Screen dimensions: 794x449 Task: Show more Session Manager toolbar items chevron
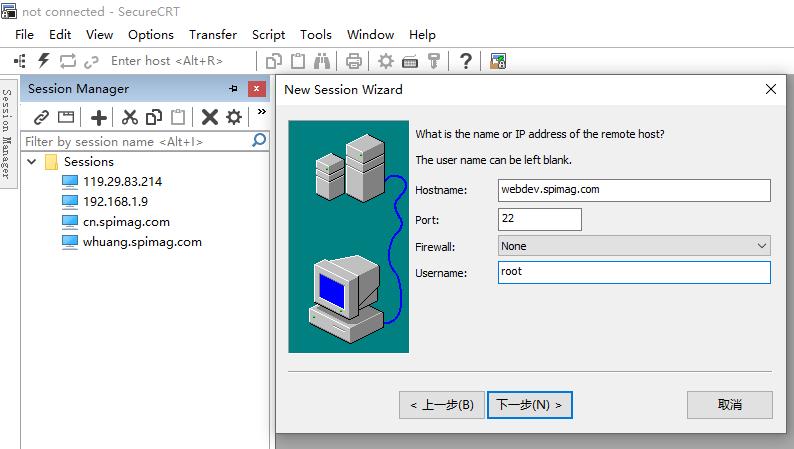tap(262, 111)
